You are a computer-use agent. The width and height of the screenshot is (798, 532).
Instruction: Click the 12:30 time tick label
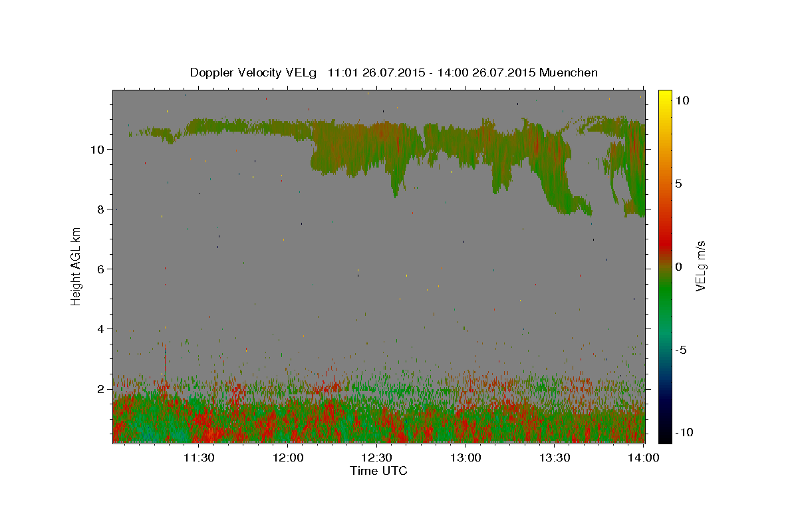[376, 458]
